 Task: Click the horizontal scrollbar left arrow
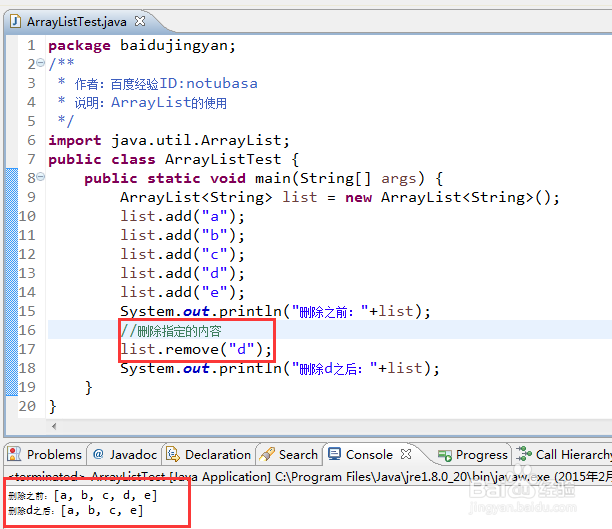(x=54, y=426)
